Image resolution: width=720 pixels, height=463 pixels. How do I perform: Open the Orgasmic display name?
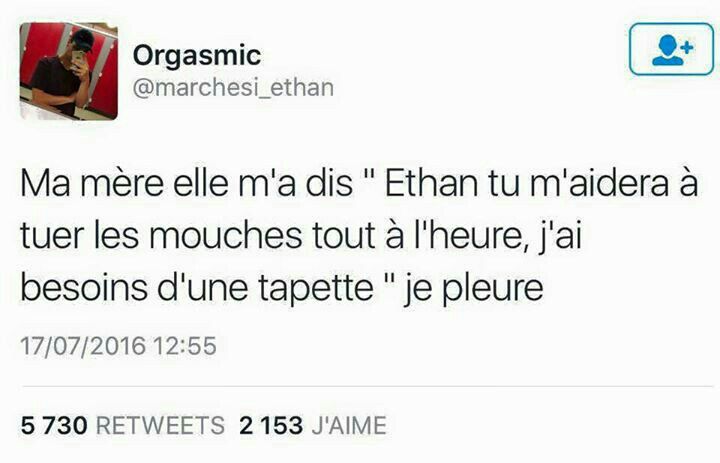tap(197, 55)
